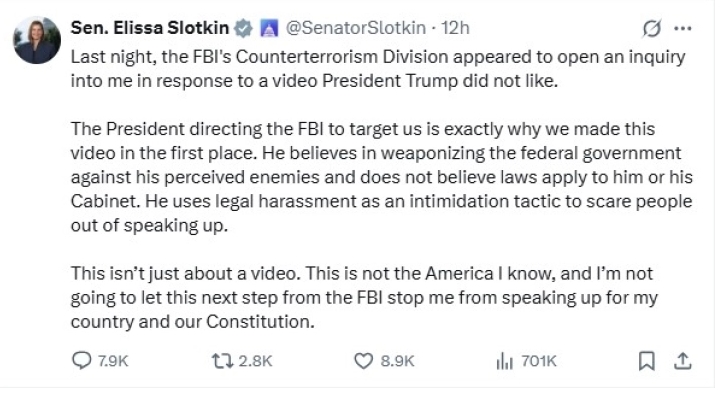Click the 7.9K reply count
This screenshot has height=407, width=722.
coord(115,360)
